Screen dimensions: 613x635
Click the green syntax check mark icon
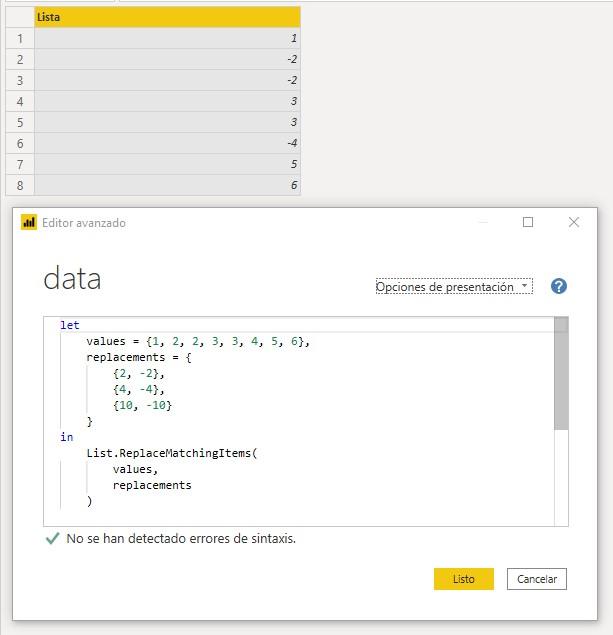pyautogui.click(x=53, y=539)
